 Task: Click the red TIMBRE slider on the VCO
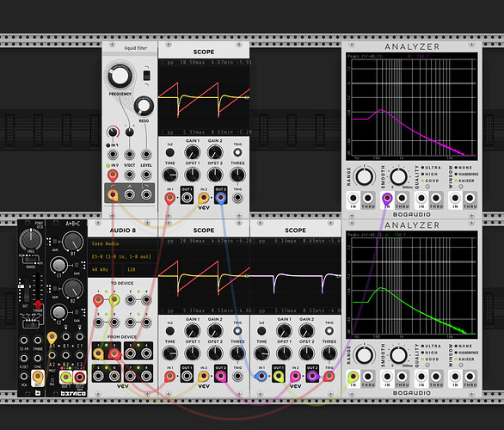(38, 304)
